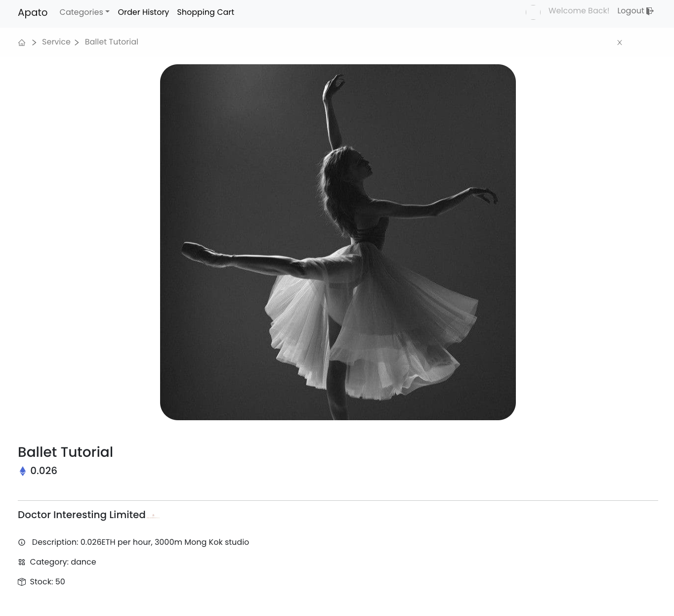This screenshot has height=616, width=674.
Task: Click the chevron after the home breadcrumb
Action: click(34, 43)
